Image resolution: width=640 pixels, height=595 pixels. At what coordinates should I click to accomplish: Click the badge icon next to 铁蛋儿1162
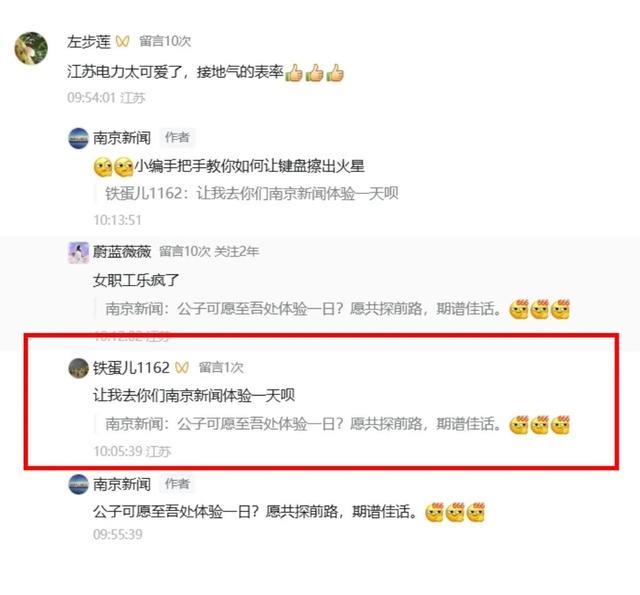(x=182, y=368)
